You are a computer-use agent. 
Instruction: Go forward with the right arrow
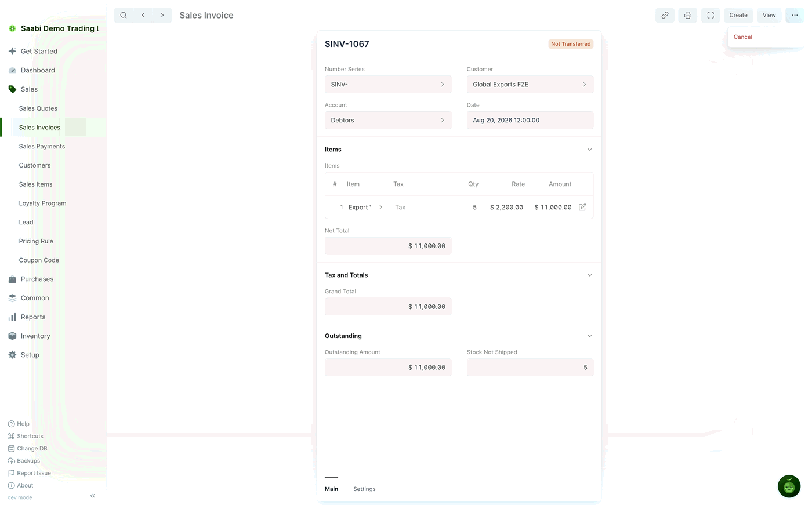coord(162,15)
